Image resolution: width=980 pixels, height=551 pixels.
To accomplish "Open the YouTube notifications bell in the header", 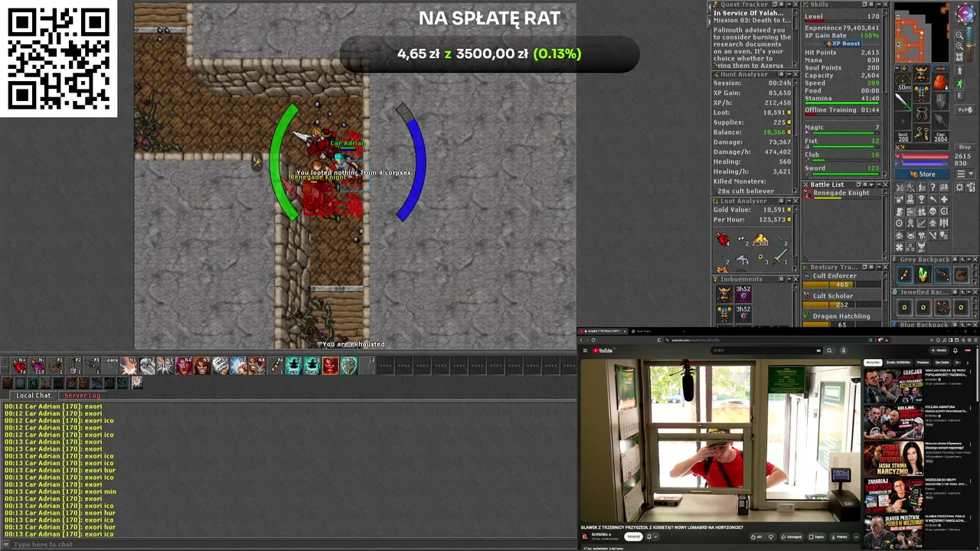I will coord(955,350).
